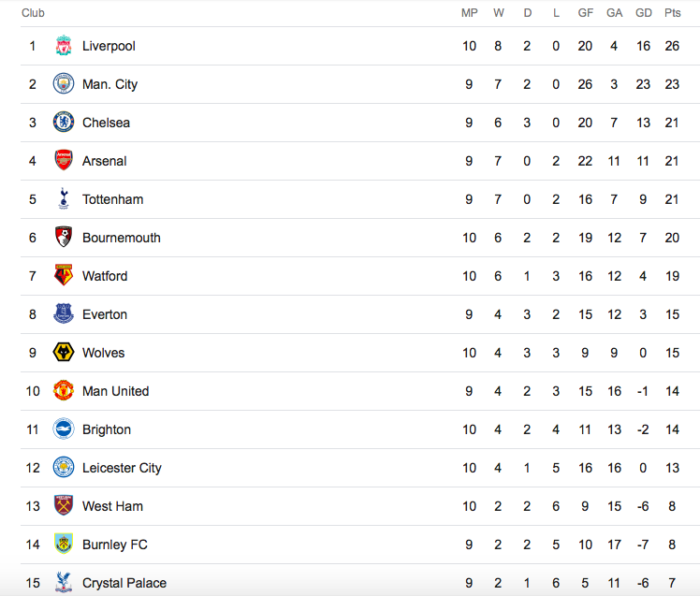700x596 pixels.
Task: Click the Tottenham cockerel crest
Action: pyautogui.click(x=64, y=199)
